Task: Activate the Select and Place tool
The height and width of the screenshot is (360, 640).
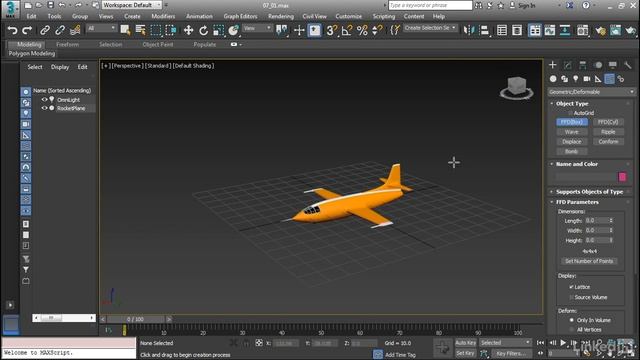Action: pyautogui.click(x=233, y=30)
